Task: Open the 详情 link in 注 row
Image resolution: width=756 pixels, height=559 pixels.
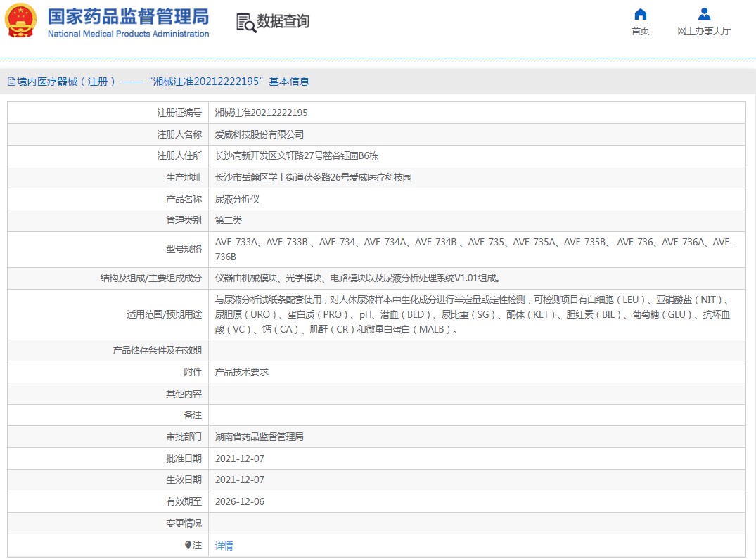Action: pos(224,546)
